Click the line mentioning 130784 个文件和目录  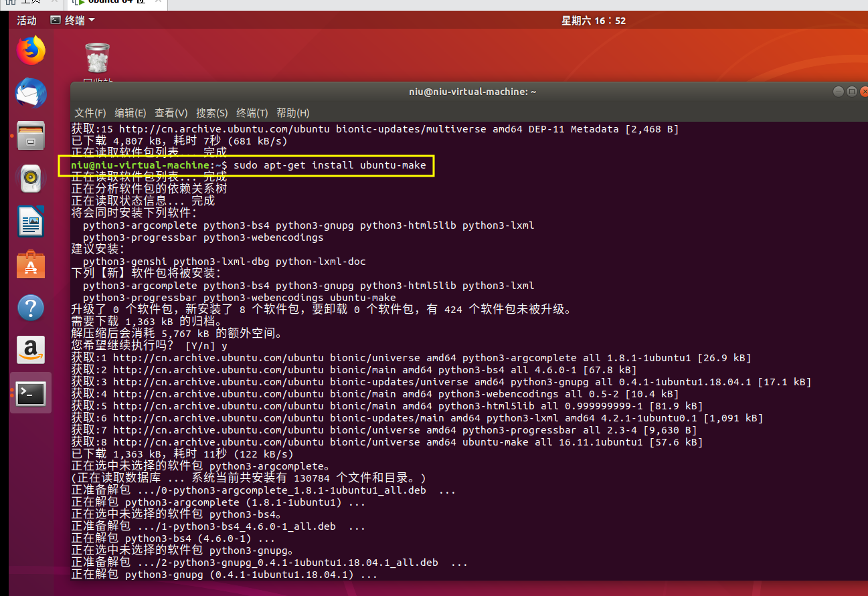[x=248, y=478]
